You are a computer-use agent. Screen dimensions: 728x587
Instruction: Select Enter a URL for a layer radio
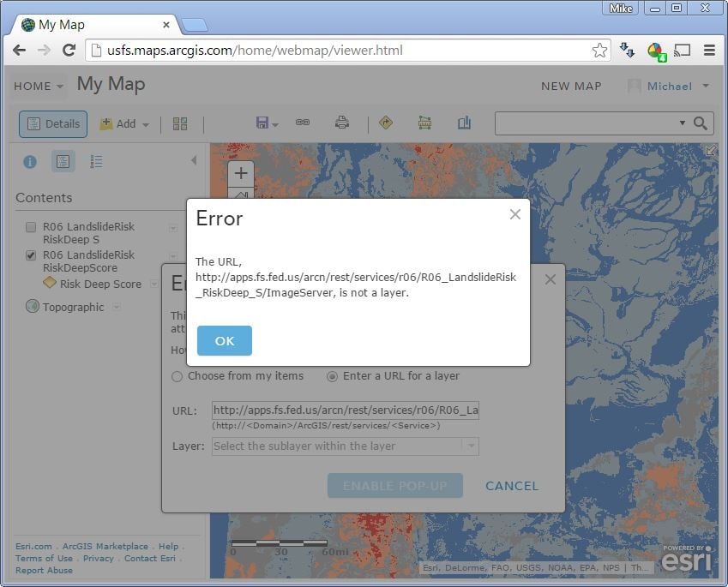332,376
